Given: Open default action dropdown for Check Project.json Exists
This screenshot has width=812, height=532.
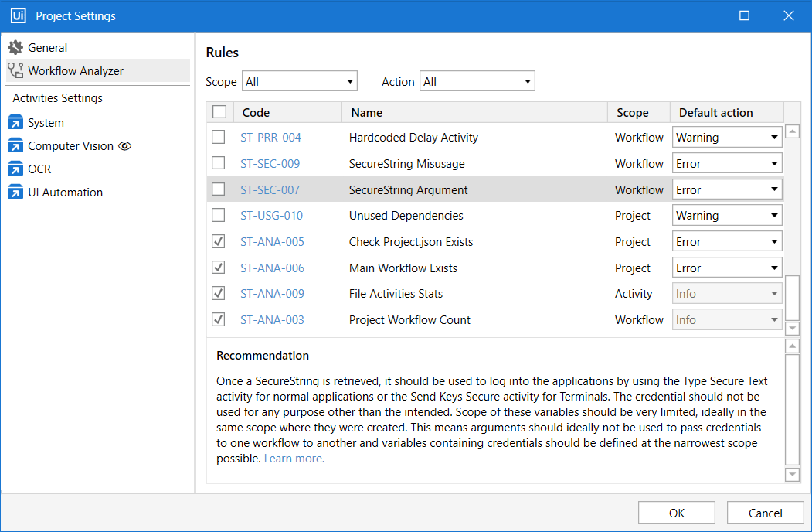Looking at the screenshot, I should 727,241.
